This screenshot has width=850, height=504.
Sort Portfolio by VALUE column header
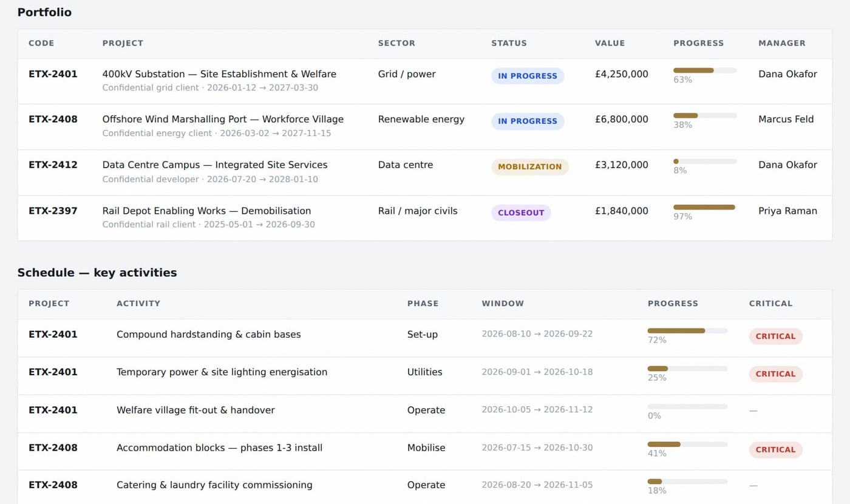610,43
